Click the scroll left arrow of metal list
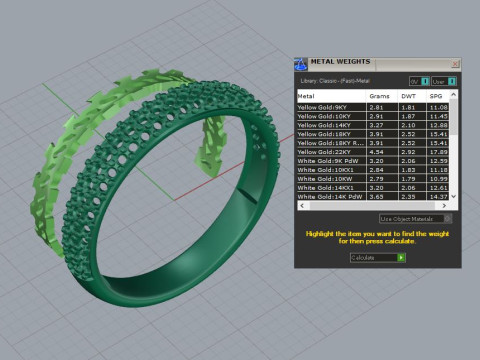The image size is (480, 360). pyautogui.click(x=302, y=206)
